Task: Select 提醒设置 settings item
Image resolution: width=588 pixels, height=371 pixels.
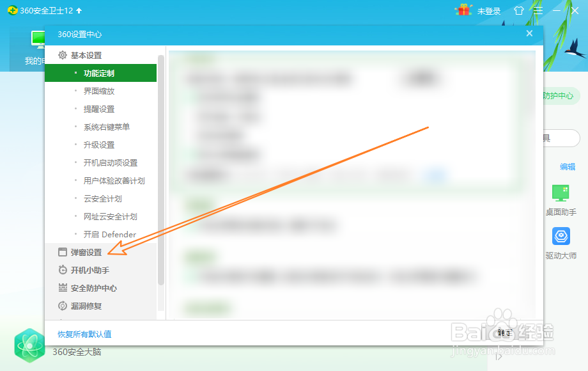Action: tap(100, 109)
